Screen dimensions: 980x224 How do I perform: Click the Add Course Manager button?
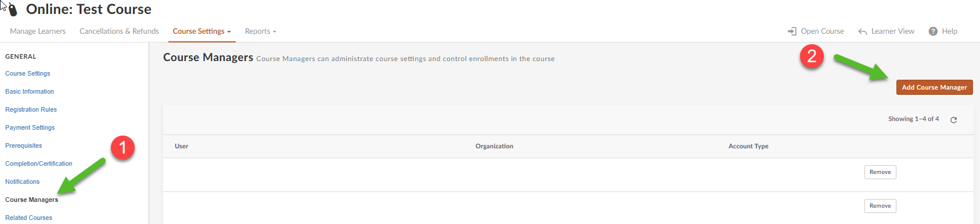coord(934,87)
